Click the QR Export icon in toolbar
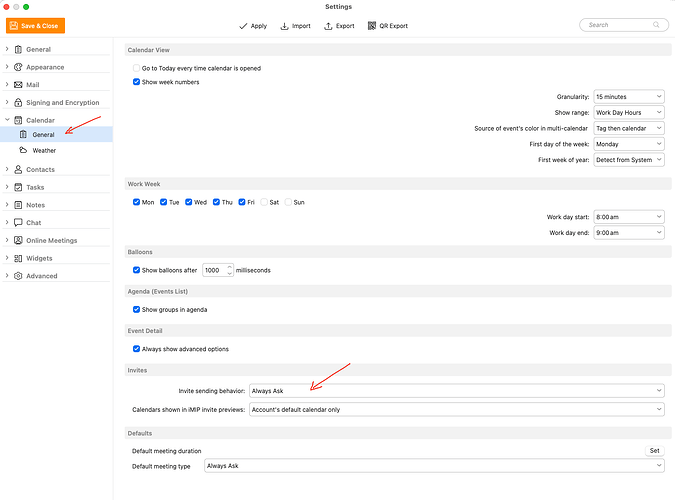The width and height of the screenshot is (675, 500). (372, 25)
